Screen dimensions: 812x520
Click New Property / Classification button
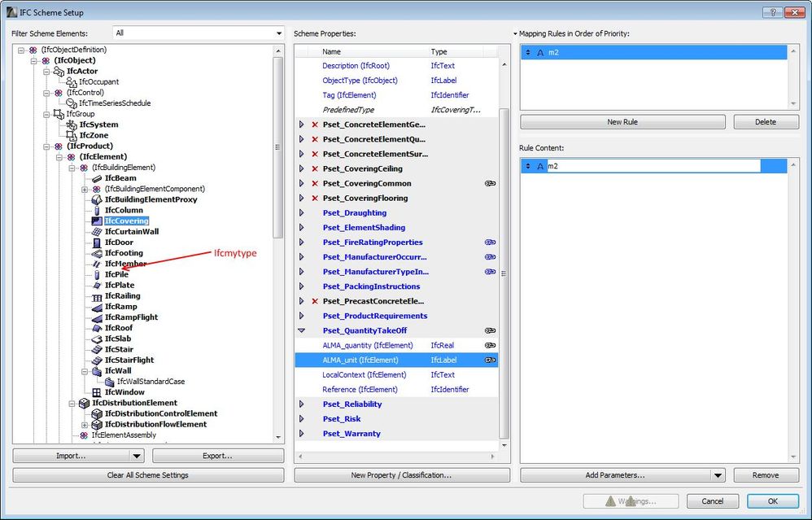(x=402, y=475)
